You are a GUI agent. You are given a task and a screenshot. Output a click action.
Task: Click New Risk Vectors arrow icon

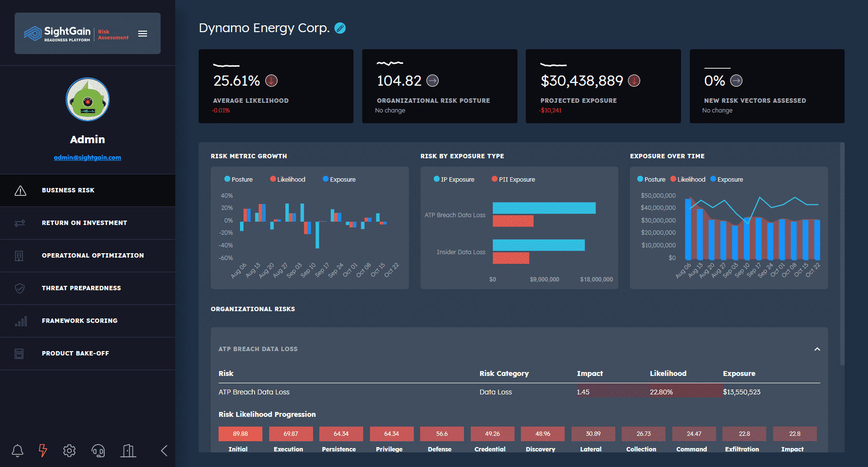(737, 81)
